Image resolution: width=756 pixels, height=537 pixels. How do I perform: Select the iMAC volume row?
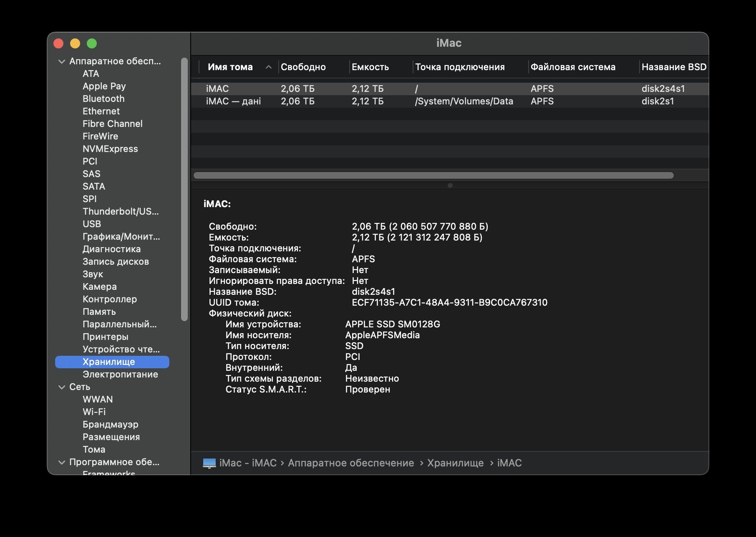(x=450, y=89)
